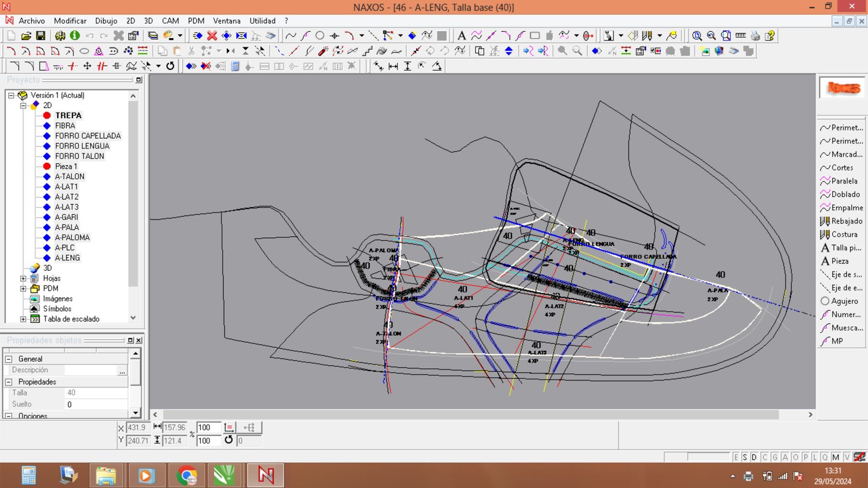This screenshot has height=488, width=868.
Task: Open the help question mark icon
Action: tap(770, 36)
